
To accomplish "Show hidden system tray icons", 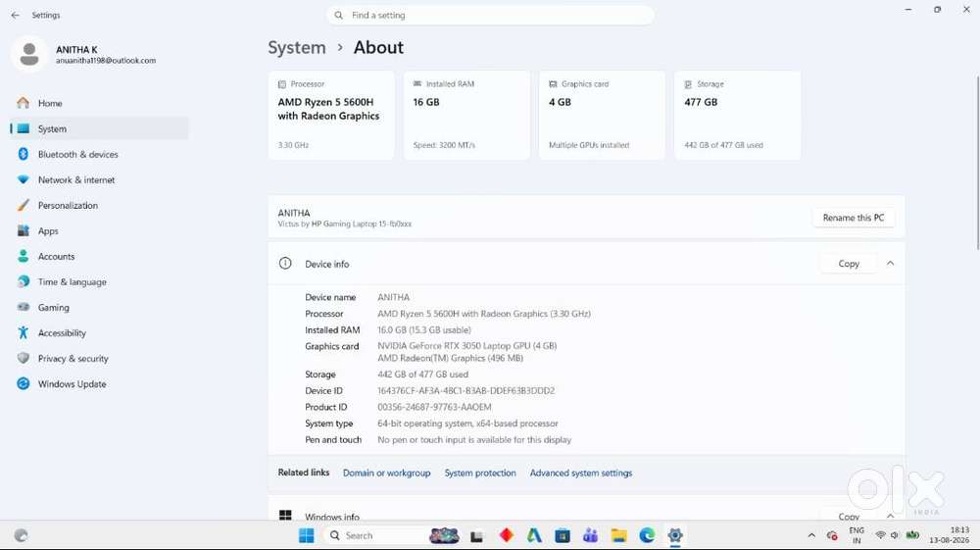I will click(x=811, y=535).
